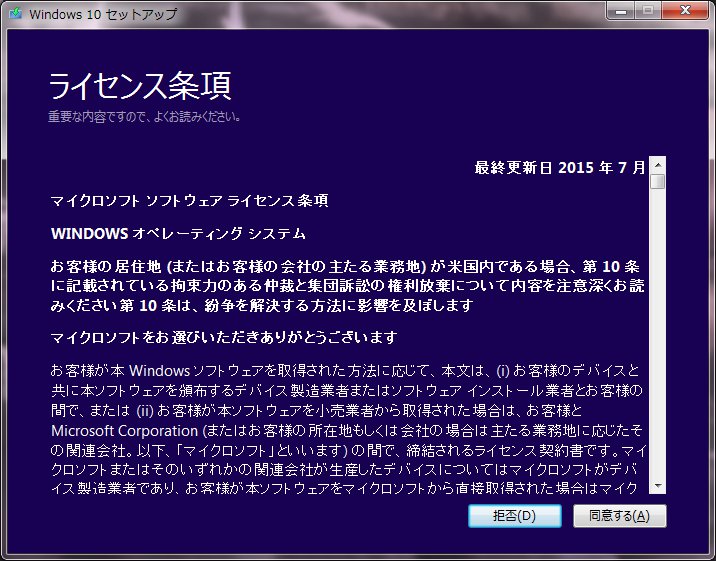The width and height of the screenshot is (716, 561).
Task: Click the Windows 10 setup title bar icon
Action: 16,13
